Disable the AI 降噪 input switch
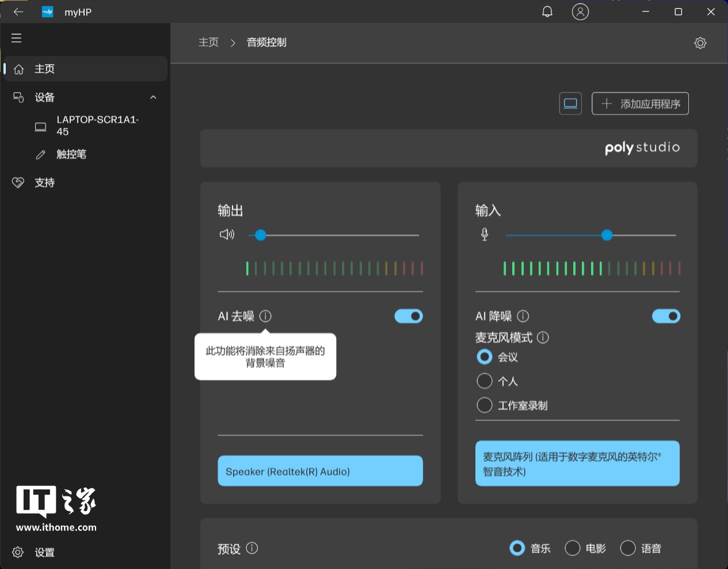Screen dimensions: 728x569 click(666, 316)
